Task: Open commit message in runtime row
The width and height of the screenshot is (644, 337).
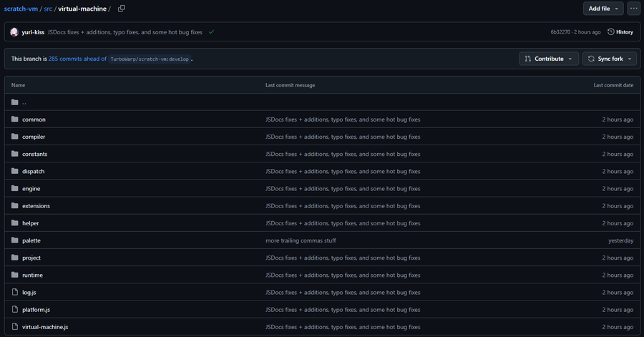Action: click(343, 275)
